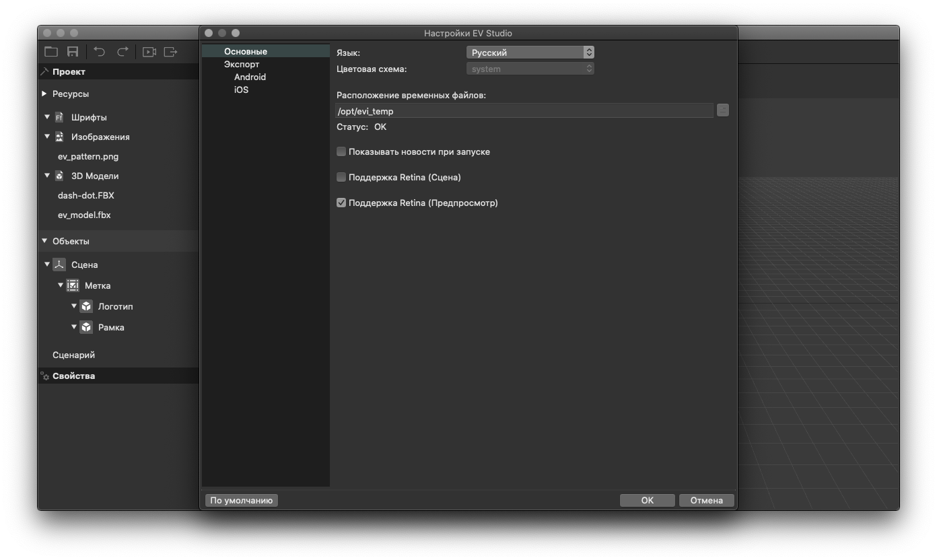Click the cube icon beside Логотип
The width and height of the screenshot is (937, 560).
coord(86,306)
